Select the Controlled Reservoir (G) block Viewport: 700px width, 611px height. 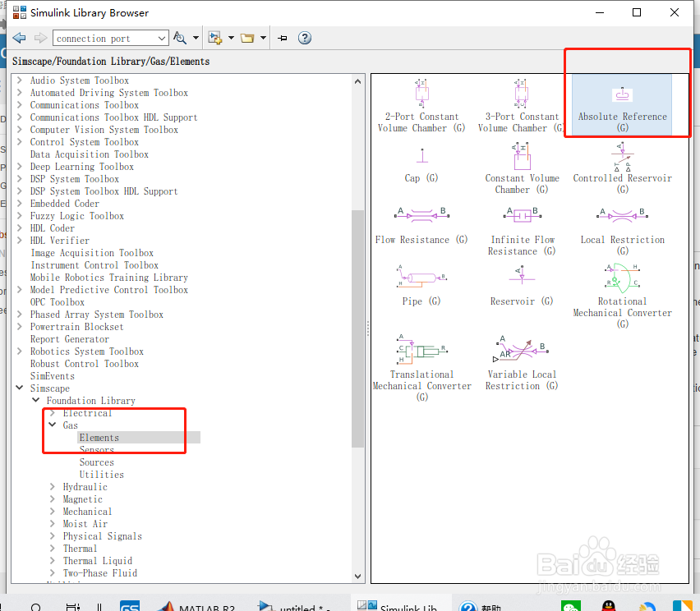(622, 168)
